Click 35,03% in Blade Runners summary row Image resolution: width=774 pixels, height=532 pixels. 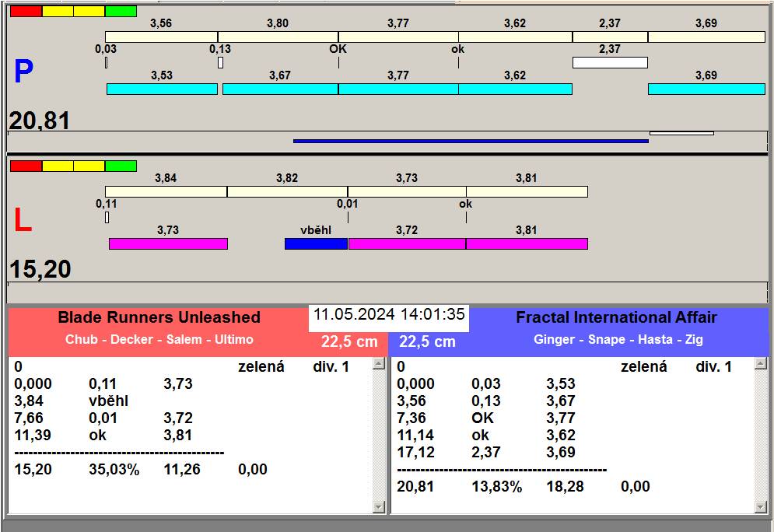pyautogui.click(x=114, y=469)
